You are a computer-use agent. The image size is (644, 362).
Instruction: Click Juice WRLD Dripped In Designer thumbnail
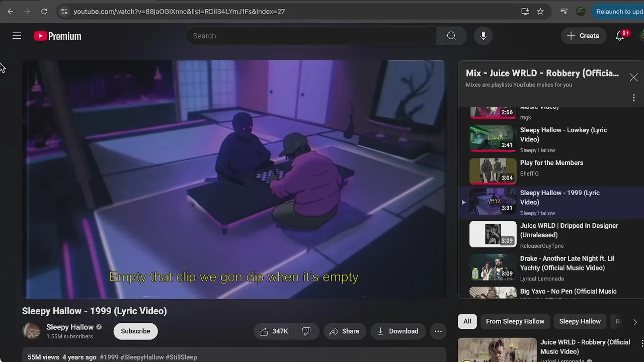493,234
